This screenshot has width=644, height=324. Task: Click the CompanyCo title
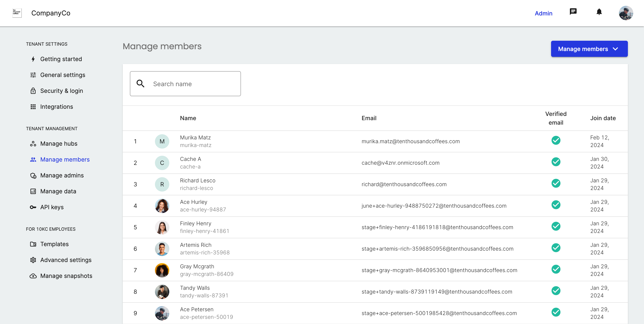(51, 13)
